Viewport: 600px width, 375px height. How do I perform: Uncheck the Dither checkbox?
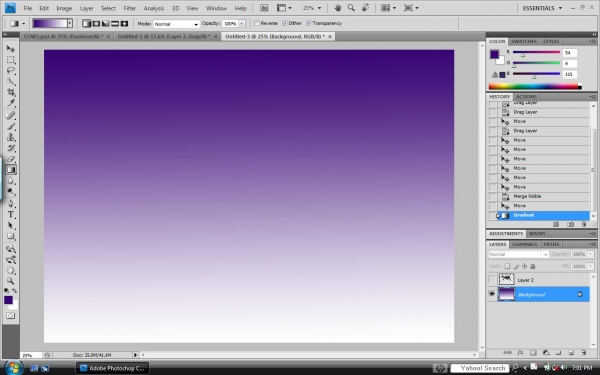285,23
